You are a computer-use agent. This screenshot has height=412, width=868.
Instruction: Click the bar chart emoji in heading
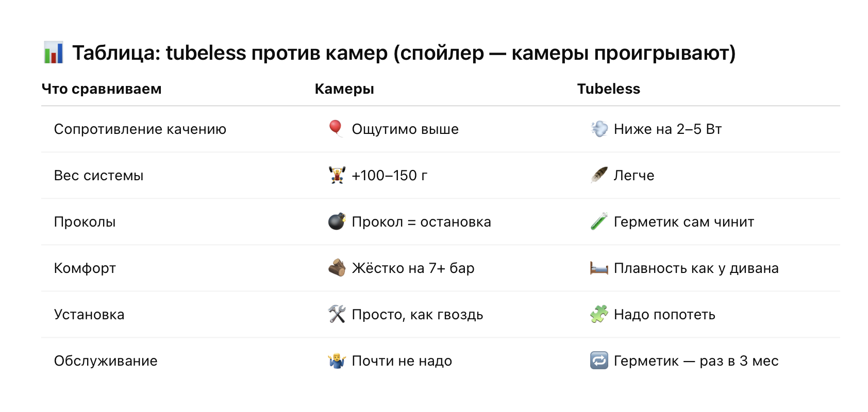(54, 53)
